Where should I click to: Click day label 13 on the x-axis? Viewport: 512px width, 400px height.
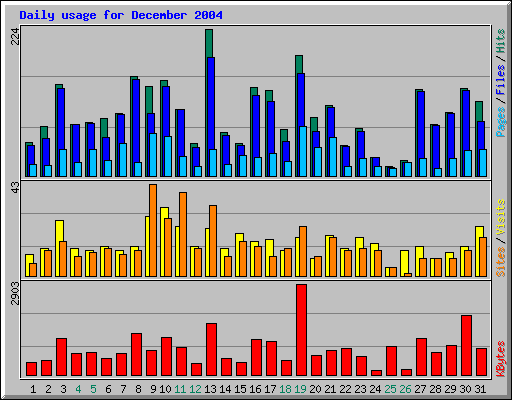[210, 389]
